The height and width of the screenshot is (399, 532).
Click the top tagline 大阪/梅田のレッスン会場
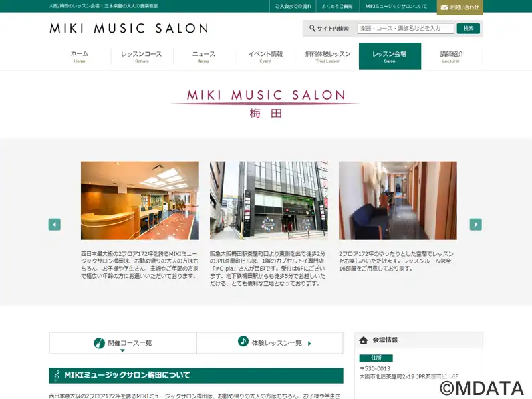coord(103,6)
